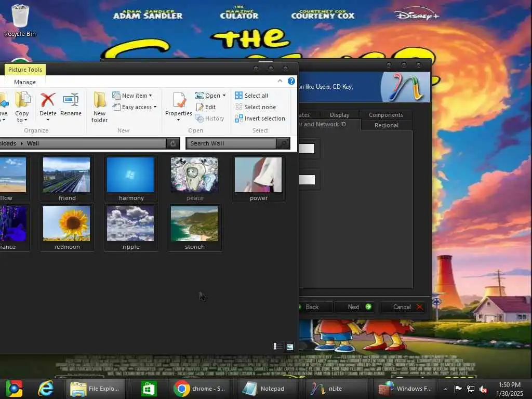Click the Wall breadcrumb in address bar

pos(33,143)
